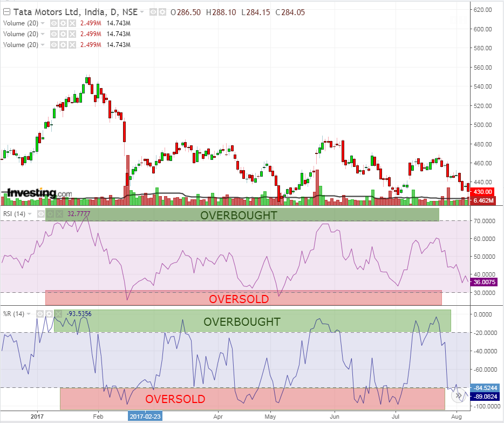
Task: Expand first Volume (20) dropdown arrow
Action: point(43,23)
